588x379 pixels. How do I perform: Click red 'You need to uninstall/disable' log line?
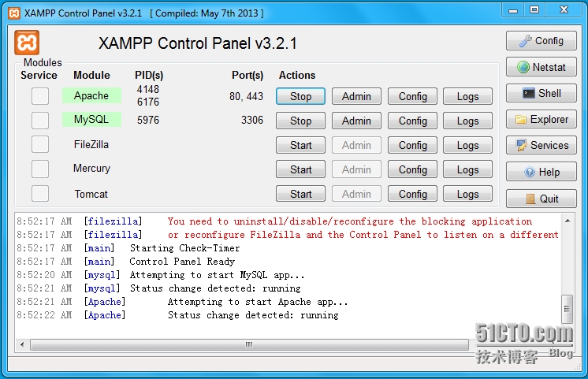[x=349, y=221]
